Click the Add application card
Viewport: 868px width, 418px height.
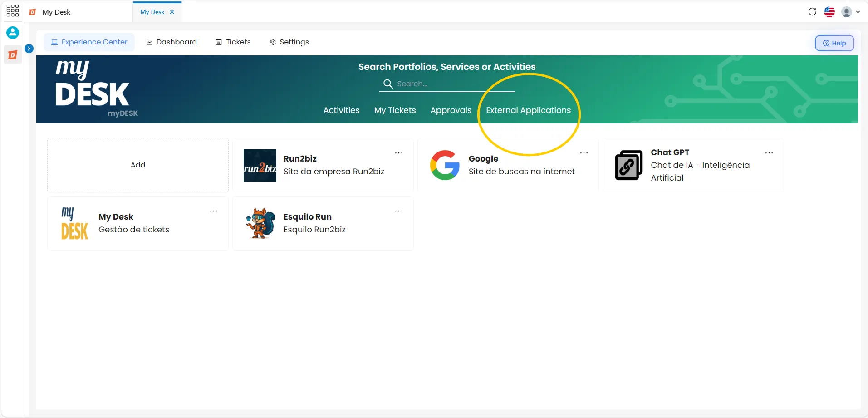tap(138, 165)
